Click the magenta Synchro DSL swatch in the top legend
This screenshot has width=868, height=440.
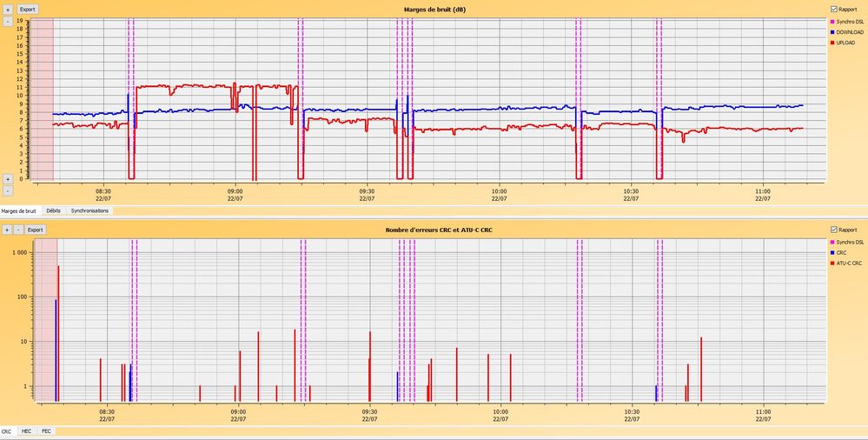pos(832,21)
